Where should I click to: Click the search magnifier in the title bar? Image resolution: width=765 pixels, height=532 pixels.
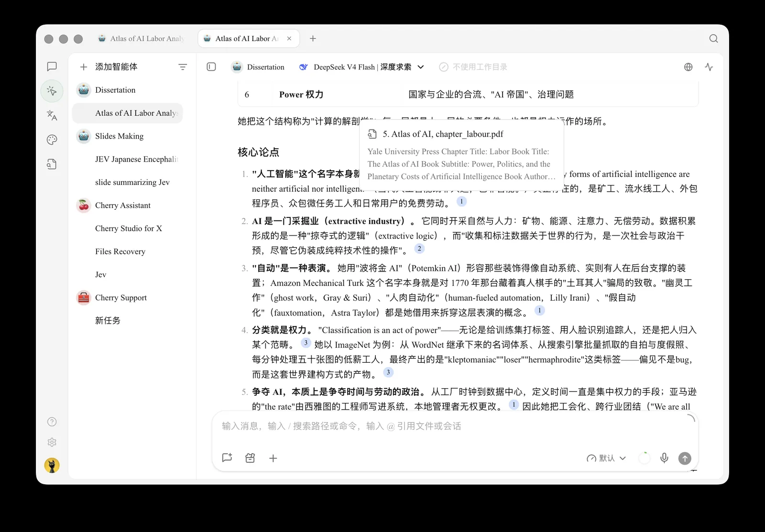[x=713, y=39]
